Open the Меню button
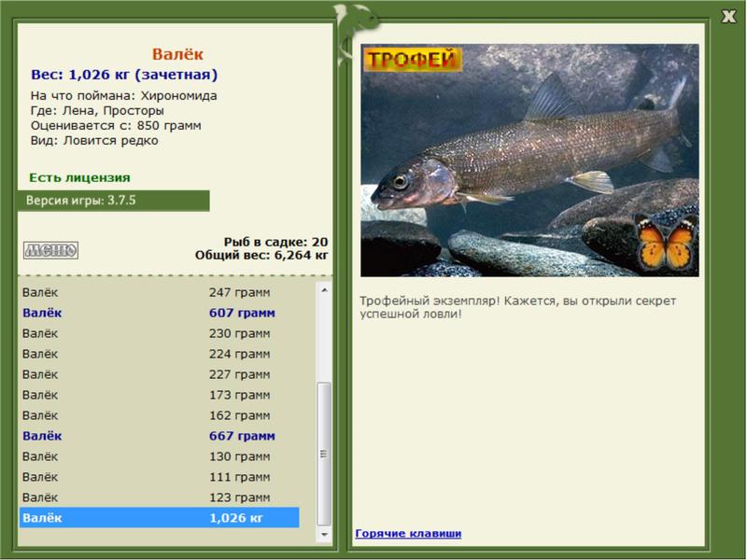 tap(51, 250)
